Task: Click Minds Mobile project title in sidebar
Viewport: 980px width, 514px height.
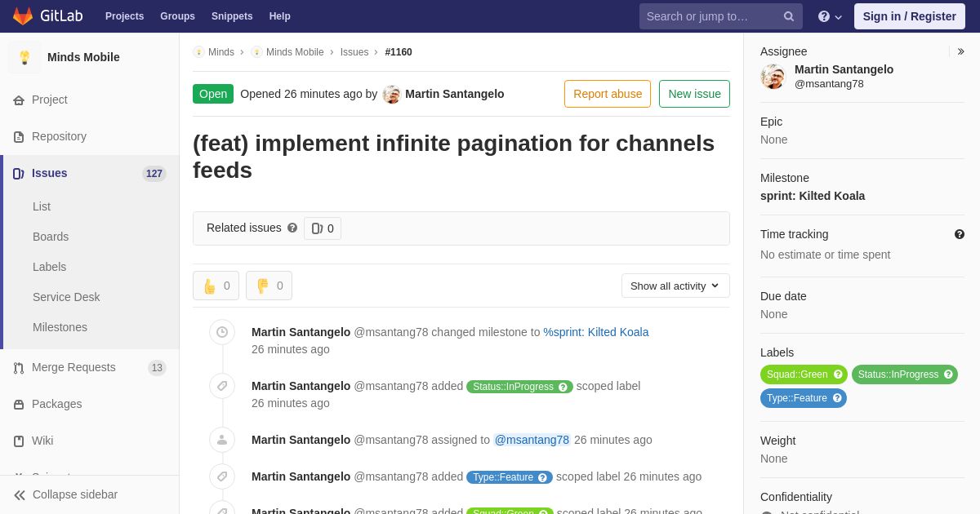Action: (83, 57)
